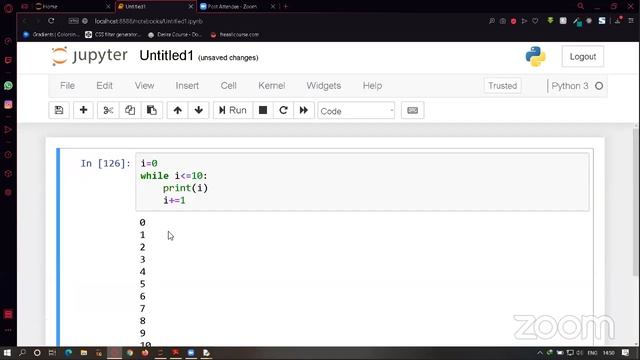Restart kernel and run all cells icon
The width and height of the screenshot is (640, 360).
coord(304,110)
